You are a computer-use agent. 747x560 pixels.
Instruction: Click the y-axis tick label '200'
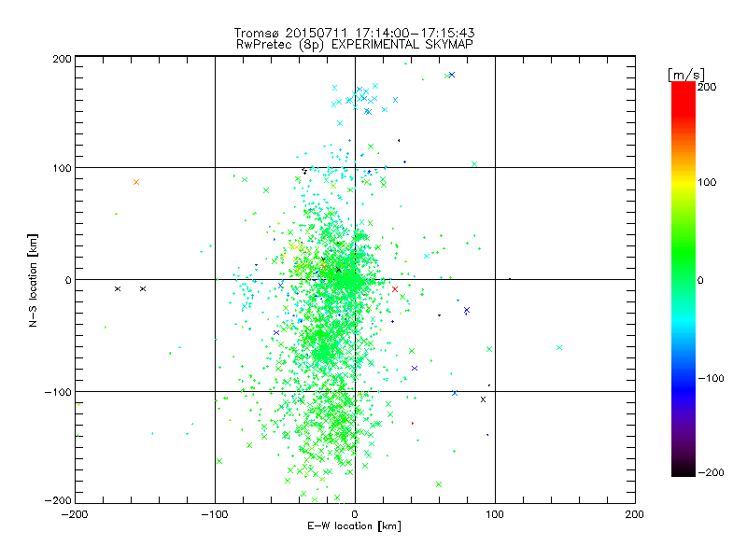pos(62,59)
